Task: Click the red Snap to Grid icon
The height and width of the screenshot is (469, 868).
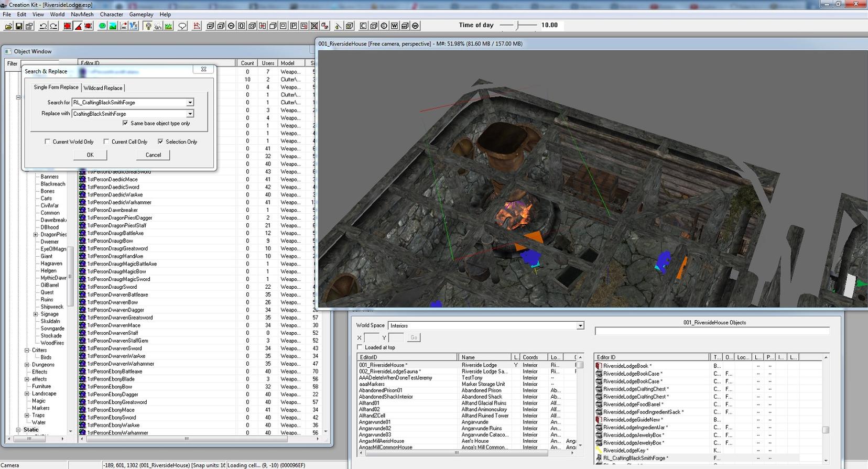Action: click(67, 26)
